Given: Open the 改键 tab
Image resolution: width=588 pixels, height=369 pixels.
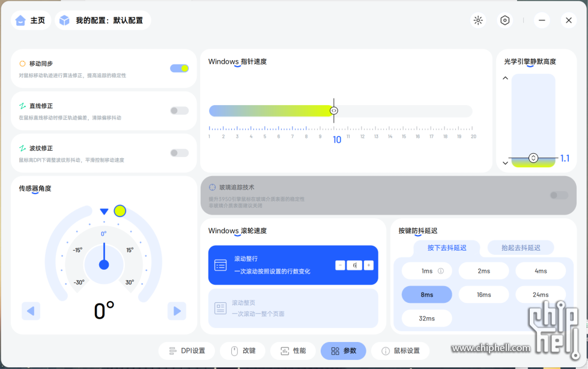Looking at the screenshot, I should pyautogui.click(x=243, y=351).
